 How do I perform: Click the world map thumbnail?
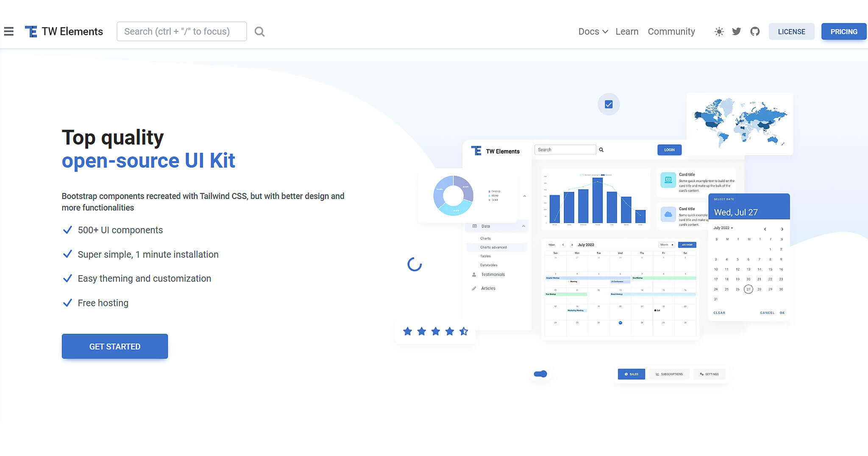(x=740, y=123)
